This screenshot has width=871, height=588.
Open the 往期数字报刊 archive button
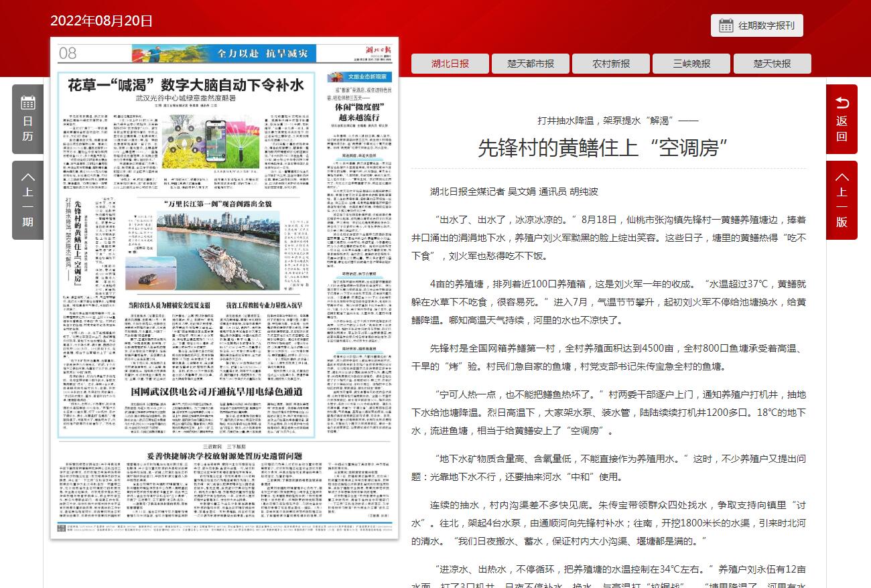[756, 25]
